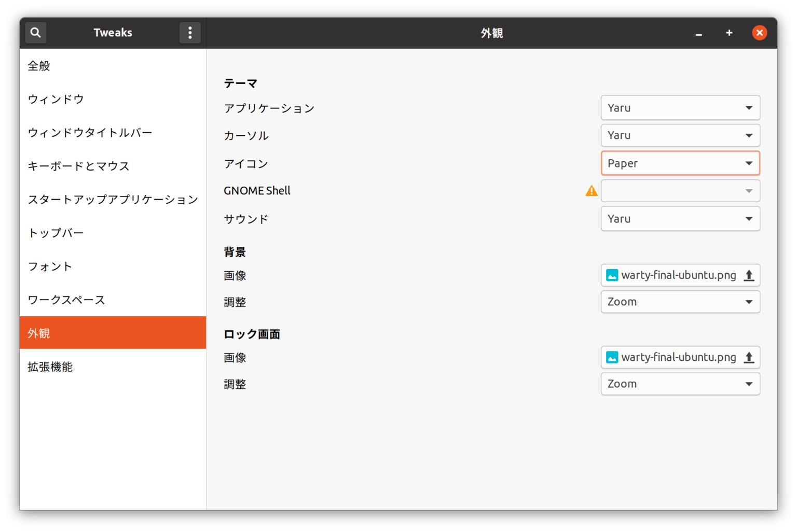Open the アイコン dropdown showing Paper
Viewport: 797px width, 532px height.
click(x=680, y=163)
